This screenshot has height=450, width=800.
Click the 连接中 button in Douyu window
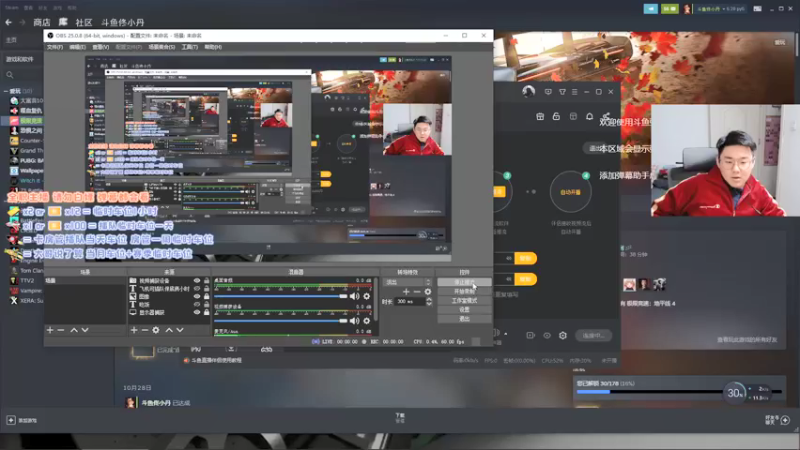point(593,335)
